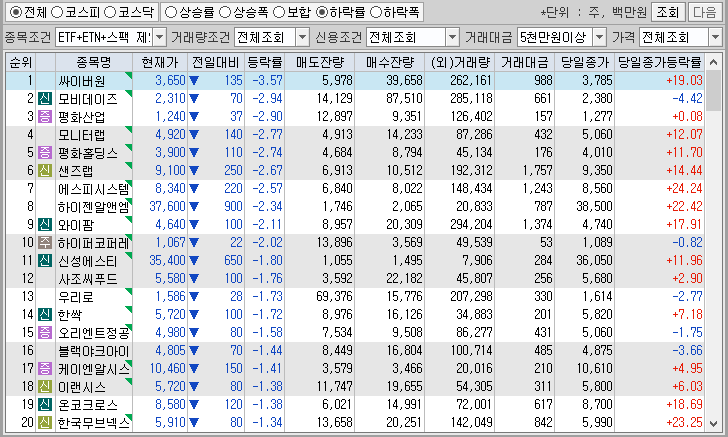This screenshot has height=437, width=728.
Task: Click the vertical scrollbar thumb
Action: (x=713, y=91)
